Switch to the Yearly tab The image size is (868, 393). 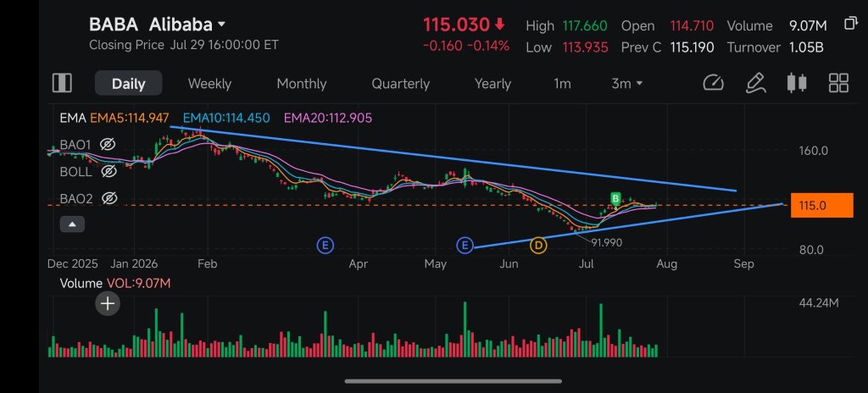click(492, 84)
